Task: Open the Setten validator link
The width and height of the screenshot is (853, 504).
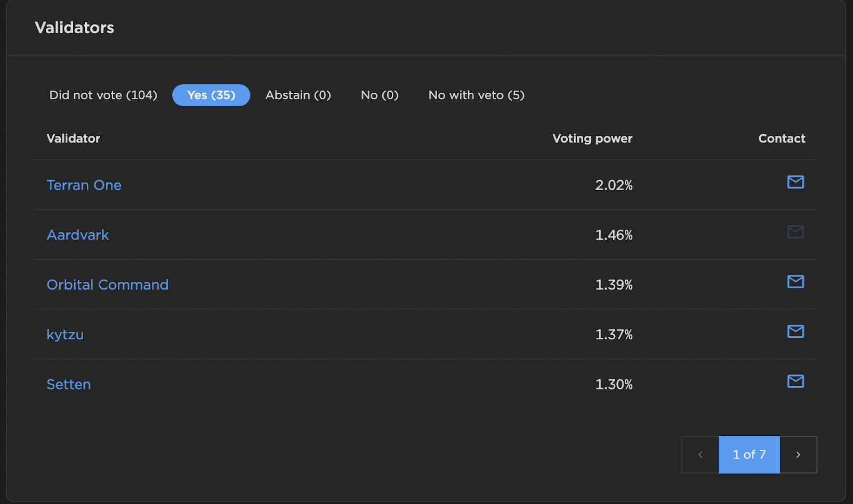Action: point(69,384)
